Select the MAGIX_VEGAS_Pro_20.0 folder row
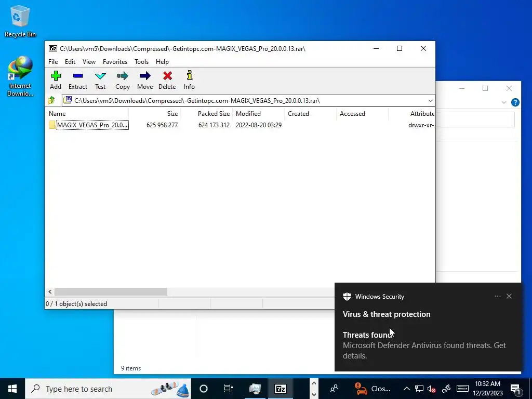This screenshot has height=399, width=532. pyautogui.click(x=240, y=125)
